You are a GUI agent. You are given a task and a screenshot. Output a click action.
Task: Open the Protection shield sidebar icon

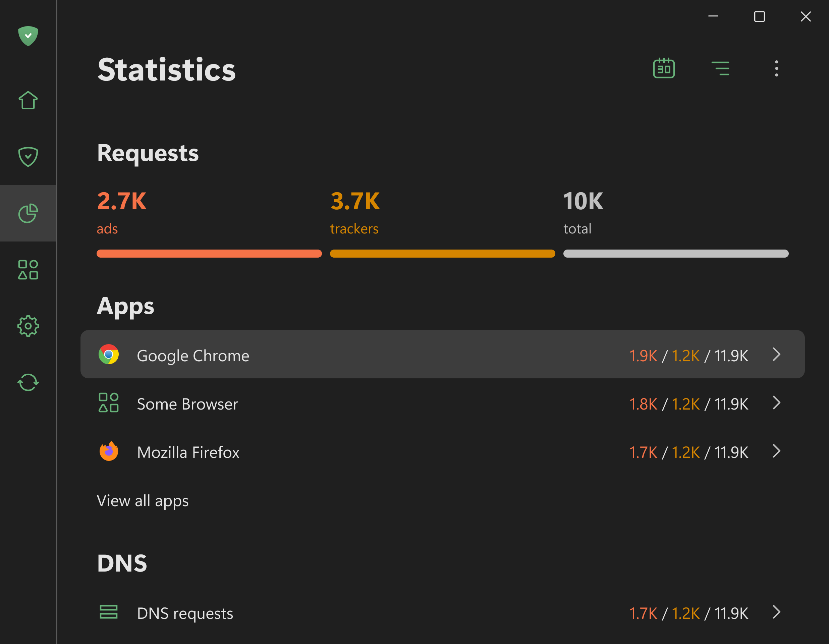28,156
